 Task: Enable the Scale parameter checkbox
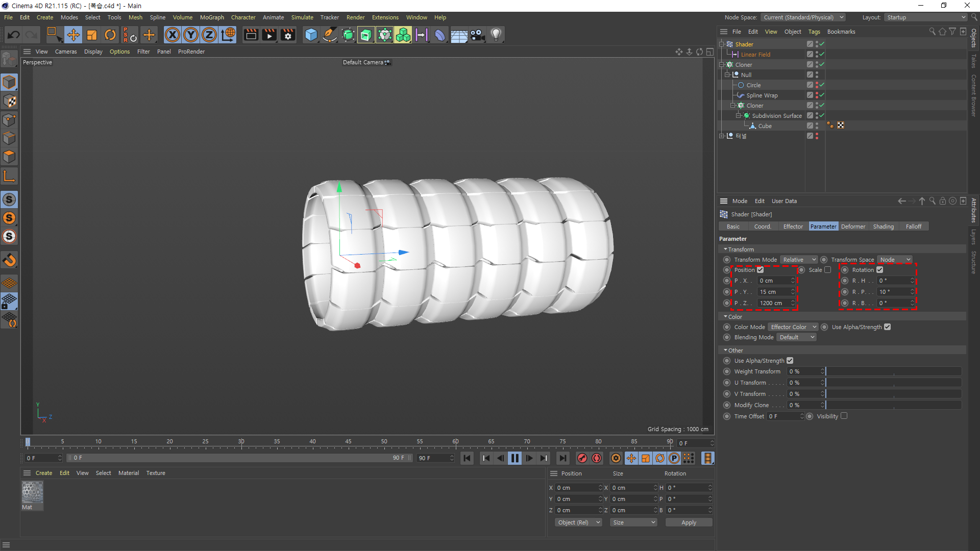[828, 270]
